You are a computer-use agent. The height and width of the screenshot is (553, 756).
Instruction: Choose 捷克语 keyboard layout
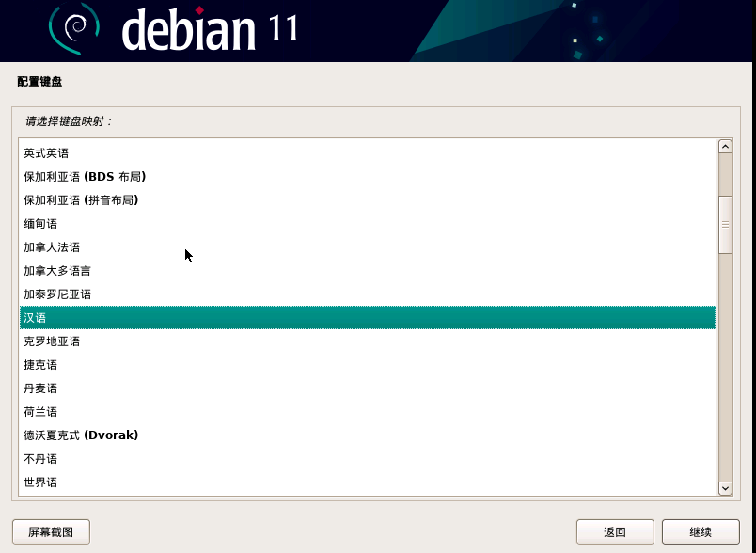tap(368, 365)
